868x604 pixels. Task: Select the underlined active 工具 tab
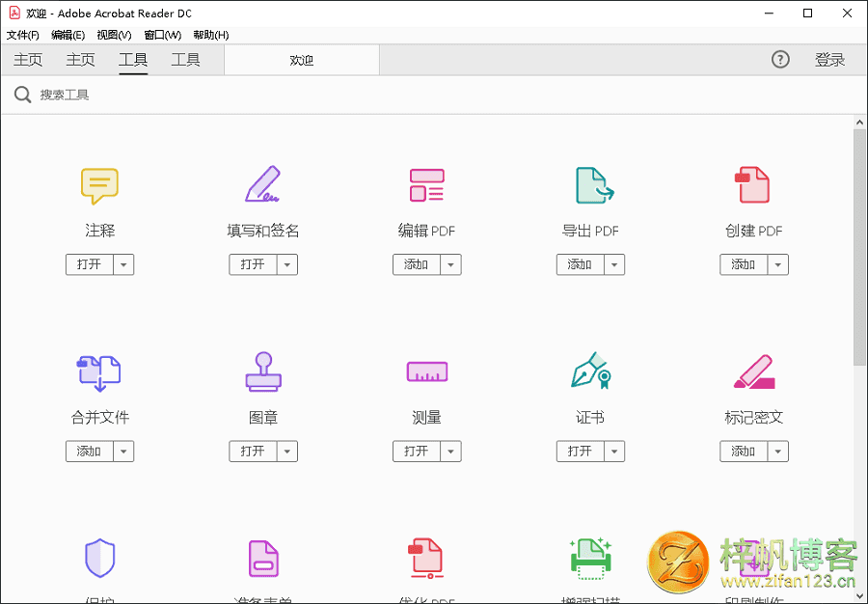coord(133,60)
